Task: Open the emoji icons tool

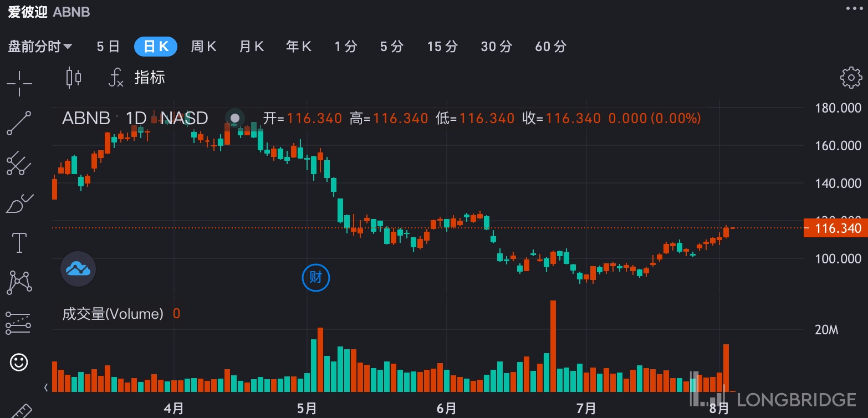Action: point(19,363)
